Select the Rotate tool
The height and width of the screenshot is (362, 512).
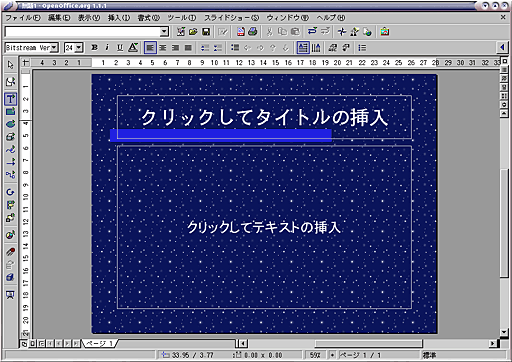(10, 192)
